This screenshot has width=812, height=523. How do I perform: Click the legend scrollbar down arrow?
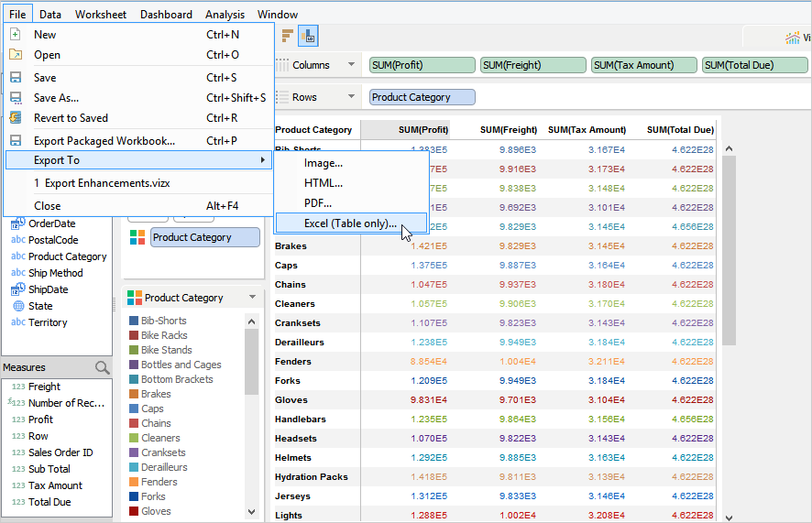(x=252, y=512)
